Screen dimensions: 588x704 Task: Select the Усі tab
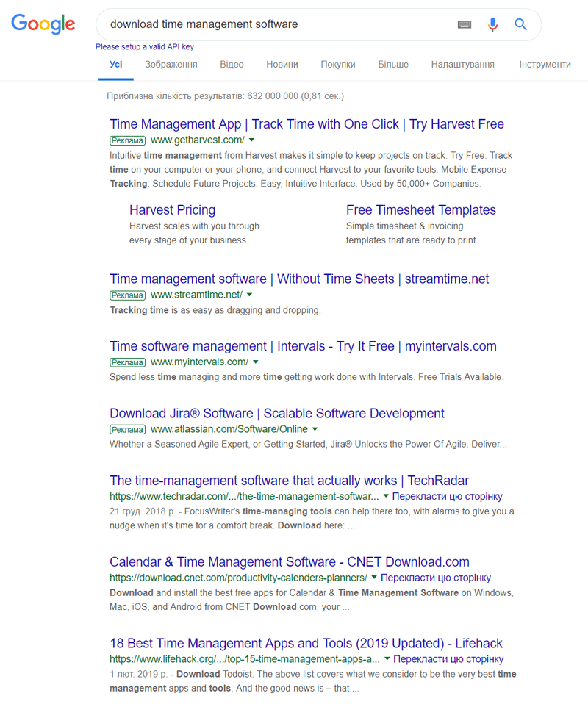116,65
